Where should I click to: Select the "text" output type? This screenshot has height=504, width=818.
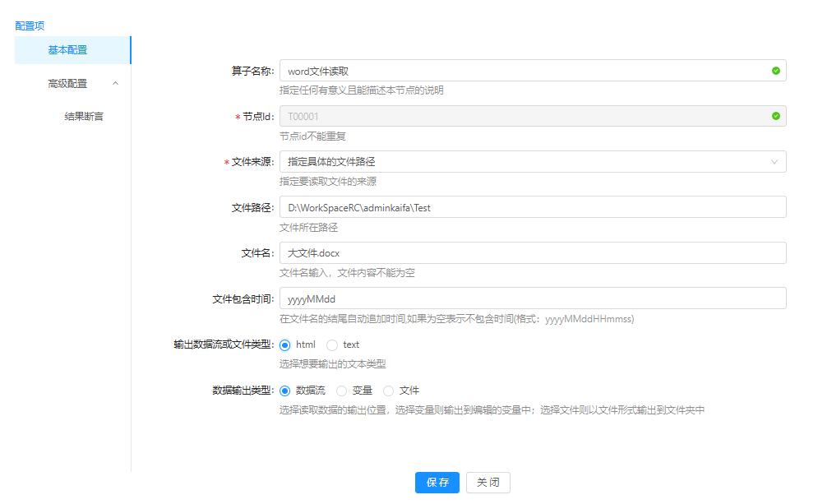click(x=332, y=344)
